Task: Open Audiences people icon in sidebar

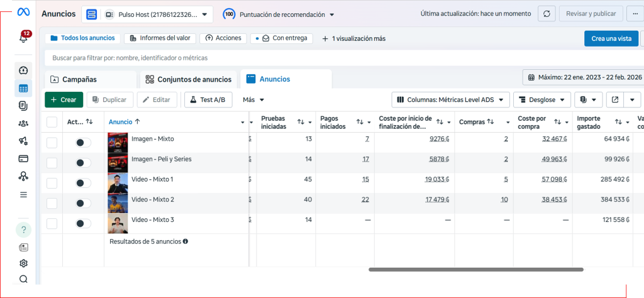Action: point(23,124)
